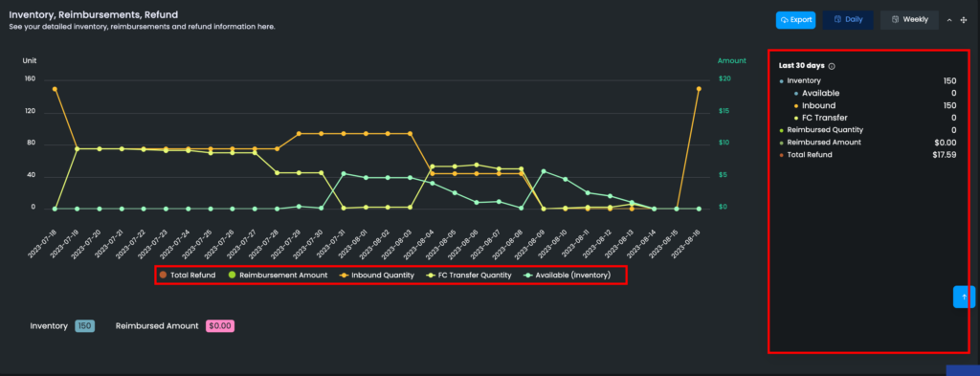Toggle the FC Transfer Quantity legend series

pyautogui.click(x=469, y=275)
